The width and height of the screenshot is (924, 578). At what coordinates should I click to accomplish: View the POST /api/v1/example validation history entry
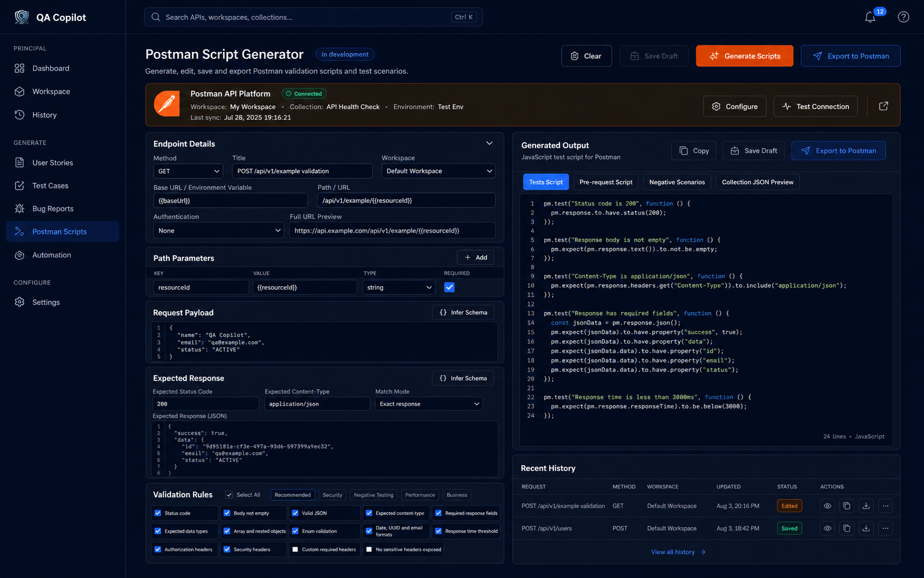827,506
